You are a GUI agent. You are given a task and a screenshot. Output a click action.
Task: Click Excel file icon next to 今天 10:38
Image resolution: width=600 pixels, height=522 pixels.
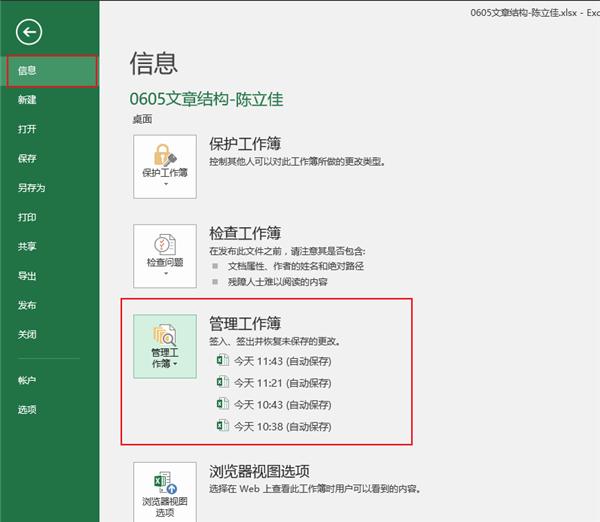click(223, 426)
